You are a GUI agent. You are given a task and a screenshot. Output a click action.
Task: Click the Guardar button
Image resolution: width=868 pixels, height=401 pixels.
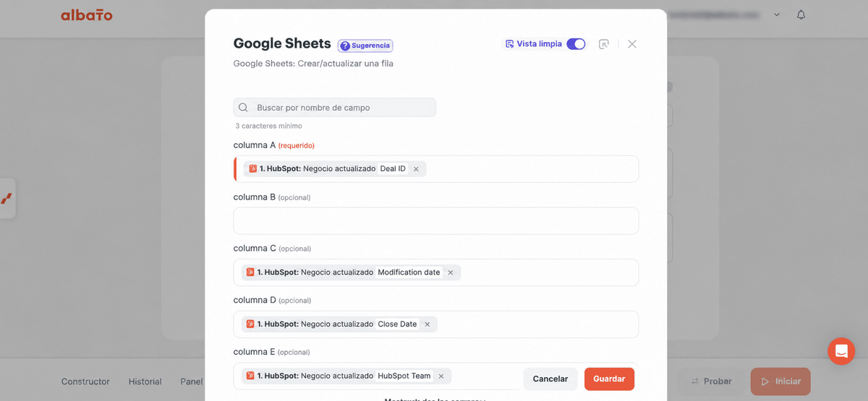(609, 379)
